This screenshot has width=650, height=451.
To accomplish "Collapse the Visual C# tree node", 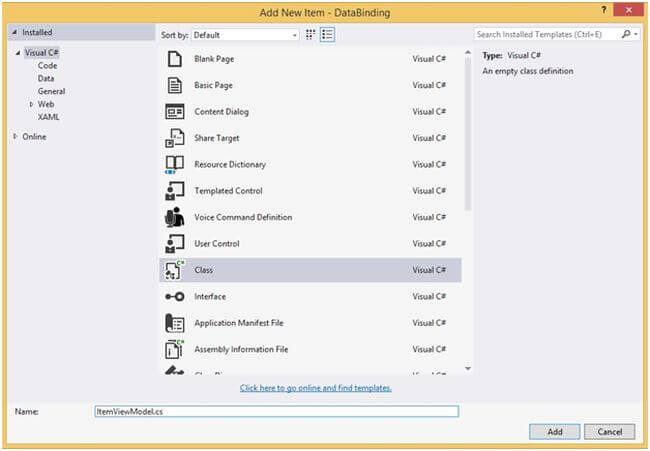I will point(18,53).
